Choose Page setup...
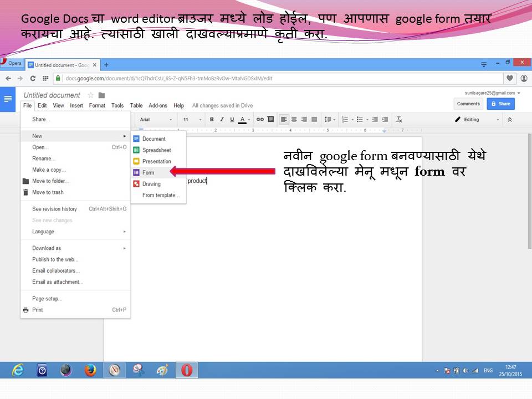Viewport: 532px width, 399px height. click(76, 299)
